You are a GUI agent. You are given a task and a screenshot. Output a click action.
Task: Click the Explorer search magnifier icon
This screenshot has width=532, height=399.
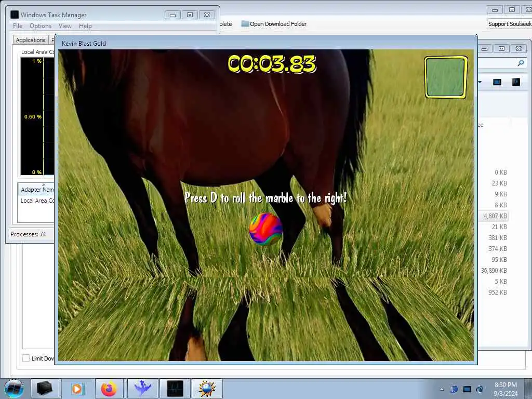pos(521,63)
